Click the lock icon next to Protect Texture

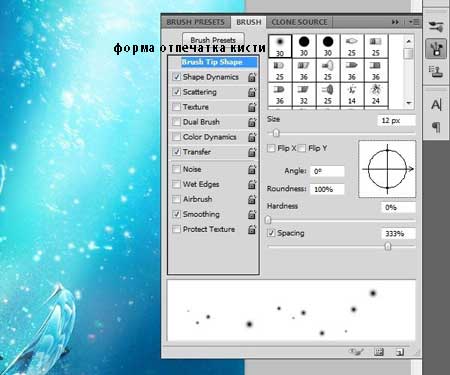[x=252, y=229]
